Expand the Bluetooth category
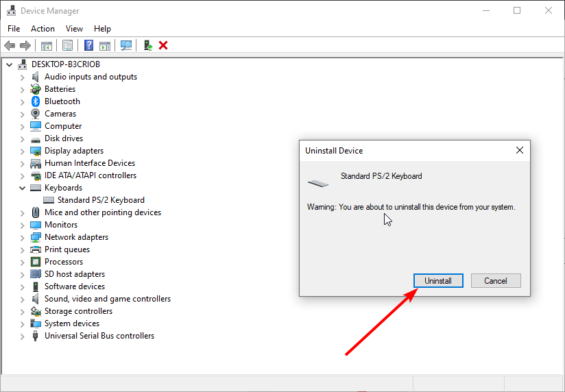Viewport: 565px width, 392px height. pyautogui.click(x=22, y=101)
